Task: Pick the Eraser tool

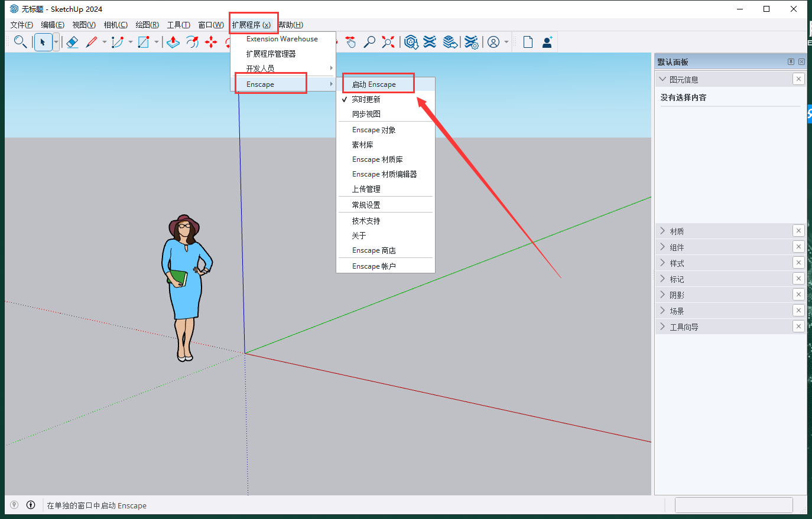Action: (72, 42)
